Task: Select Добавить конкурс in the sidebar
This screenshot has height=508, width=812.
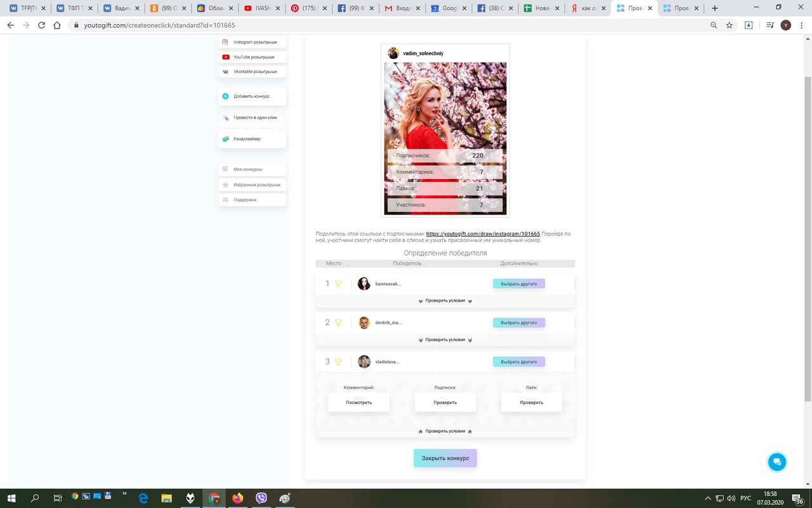Action: [x=252, y=97]
